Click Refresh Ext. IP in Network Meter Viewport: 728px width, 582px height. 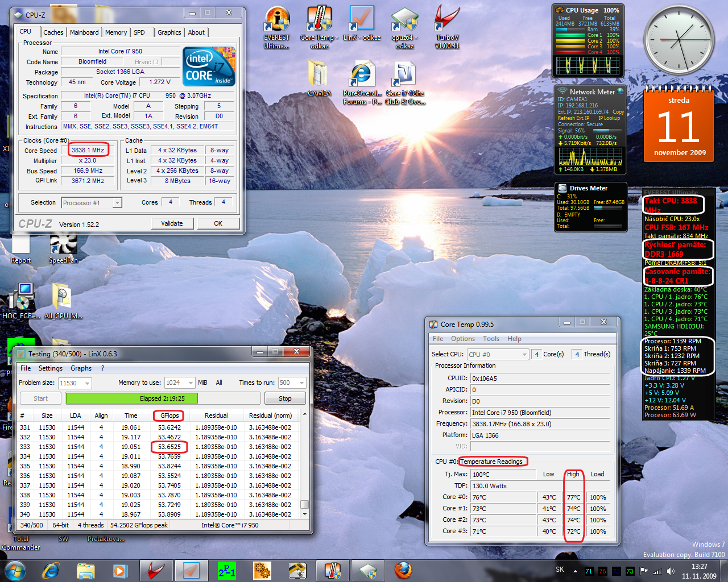(x=573, y=118)
